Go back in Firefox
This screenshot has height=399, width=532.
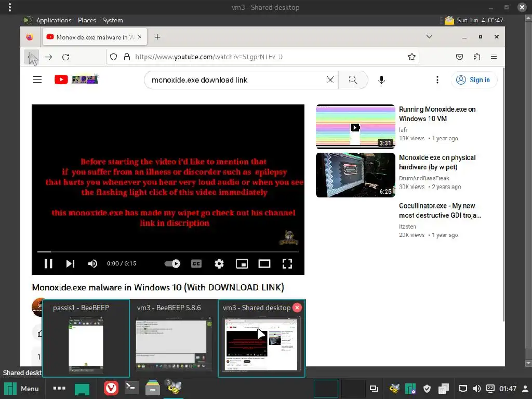coord(31,57)
